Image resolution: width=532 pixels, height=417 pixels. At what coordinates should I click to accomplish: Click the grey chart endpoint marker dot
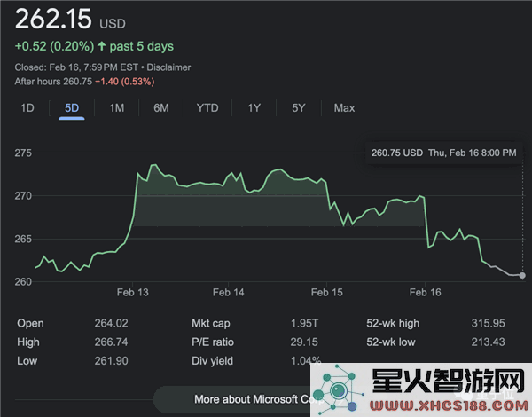point(522,275)
